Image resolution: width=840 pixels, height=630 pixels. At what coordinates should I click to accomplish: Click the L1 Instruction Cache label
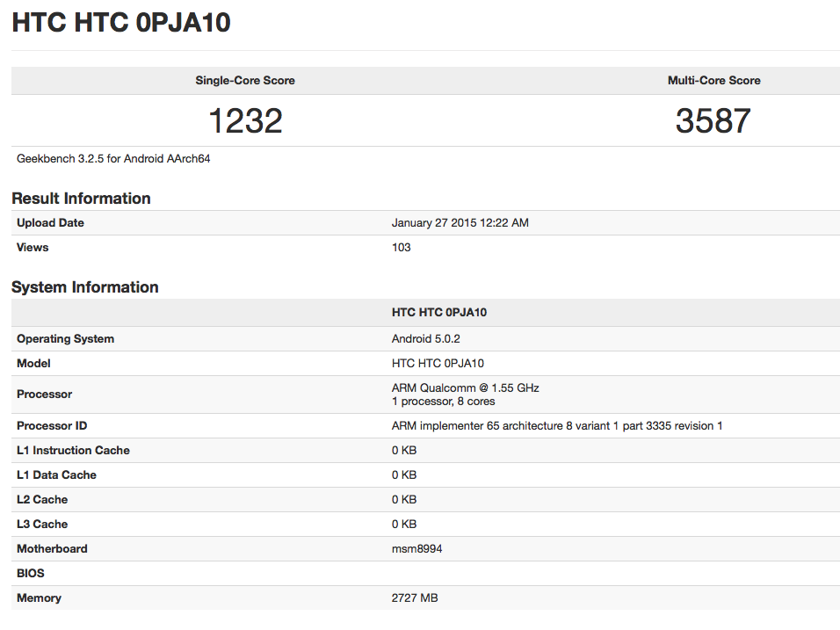73,451
